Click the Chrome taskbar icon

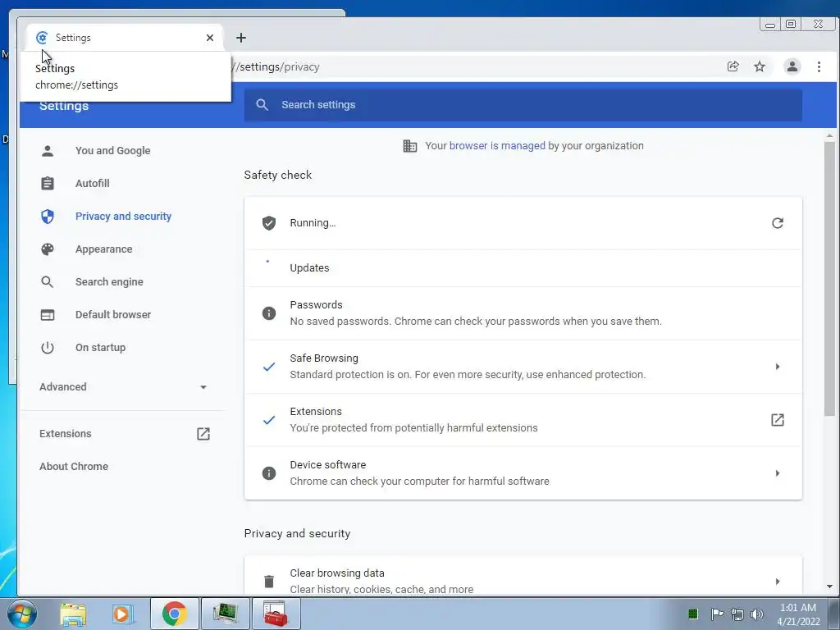pyautogui.click(x=174, y=614)
